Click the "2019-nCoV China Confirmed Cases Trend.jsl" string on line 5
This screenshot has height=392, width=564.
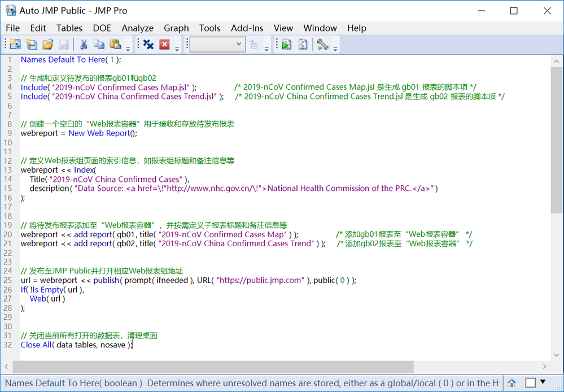coord(135,97)
